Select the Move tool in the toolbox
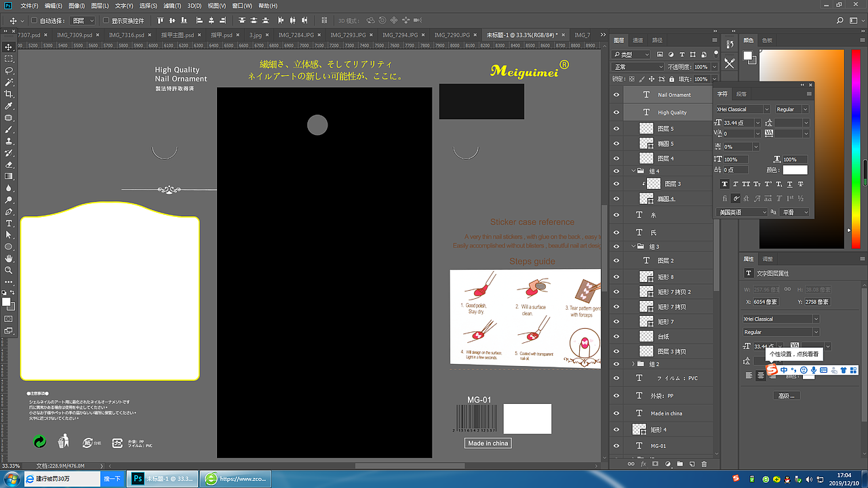 [9, 47]
